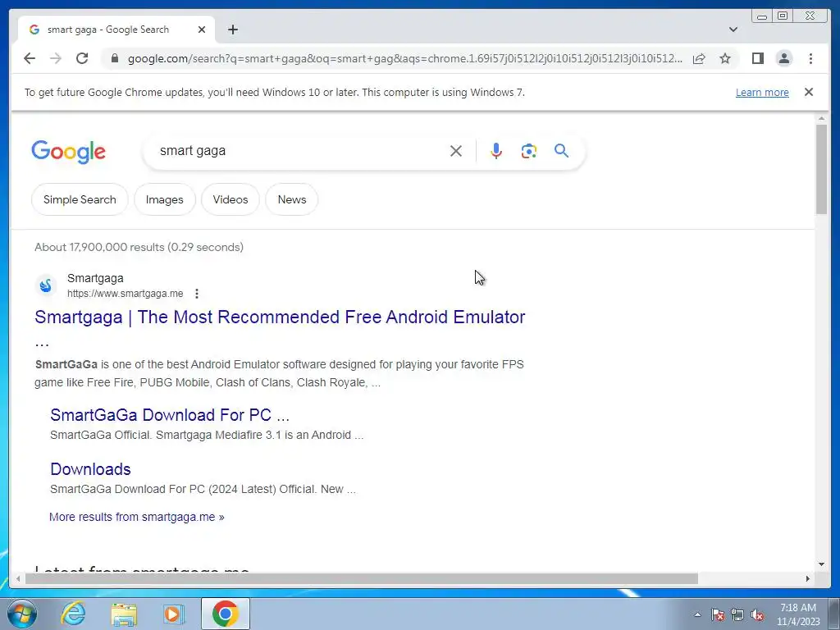The image size is (840, 630).
Task: Select the address bar URL
Action: click(x=405, y=58)
